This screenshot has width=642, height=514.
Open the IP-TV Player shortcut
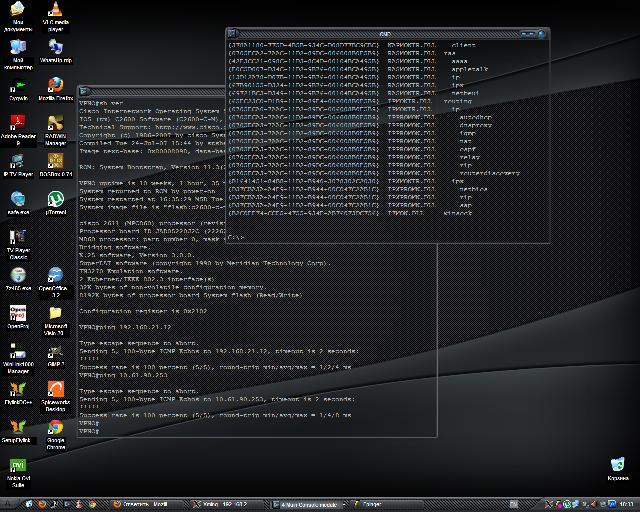coord(18,165)
